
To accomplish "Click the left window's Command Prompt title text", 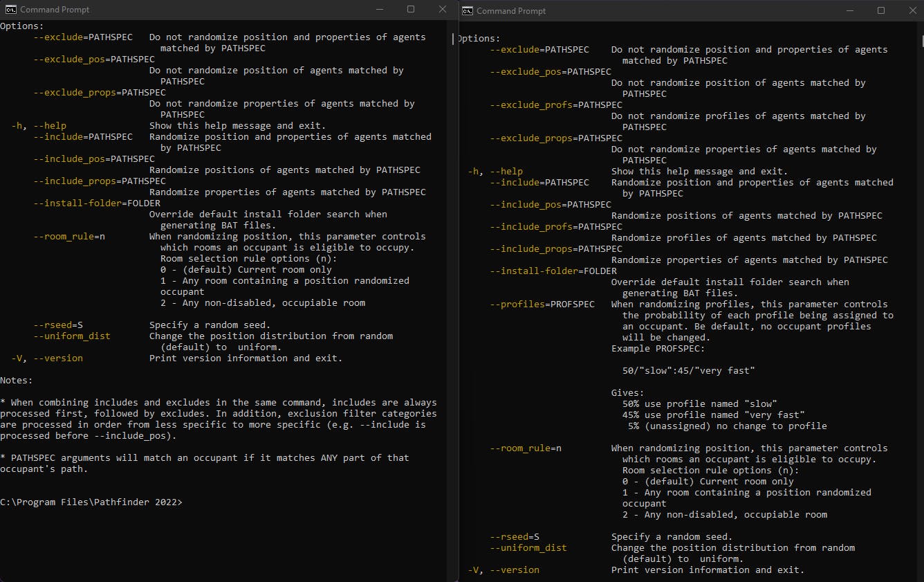I will point(55,10).
